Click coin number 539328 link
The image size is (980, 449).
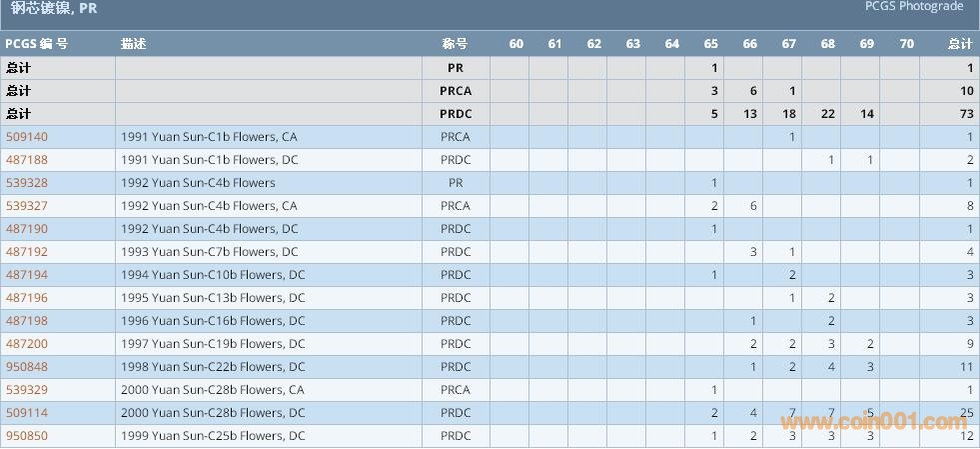[x=27, y=183]
